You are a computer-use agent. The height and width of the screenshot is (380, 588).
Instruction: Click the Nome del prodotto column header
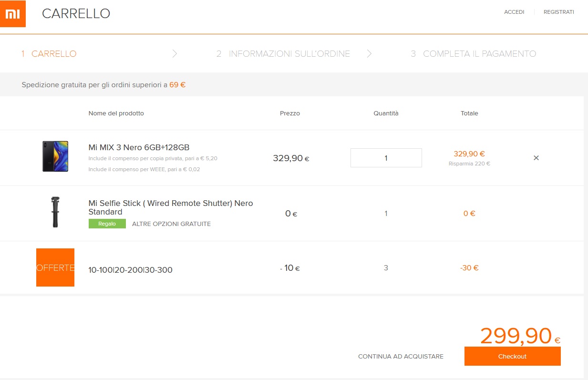tap(116, 113)
